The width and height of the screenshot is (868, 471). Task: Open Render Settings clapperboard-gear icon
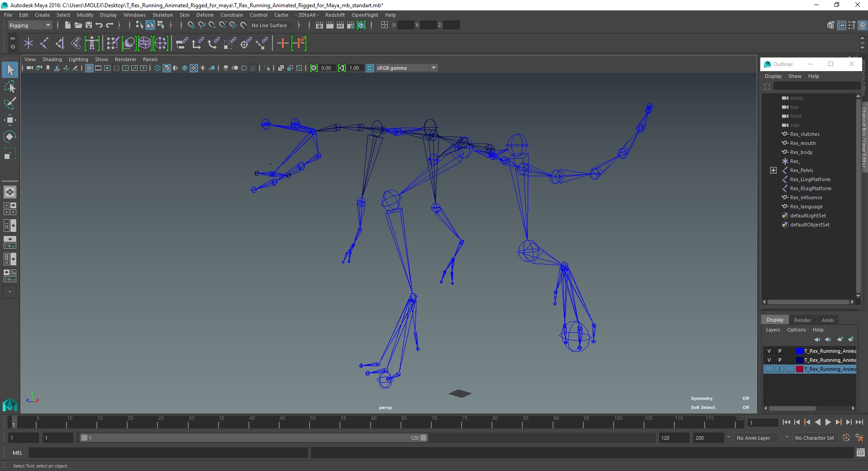click(x=351, y=25)
